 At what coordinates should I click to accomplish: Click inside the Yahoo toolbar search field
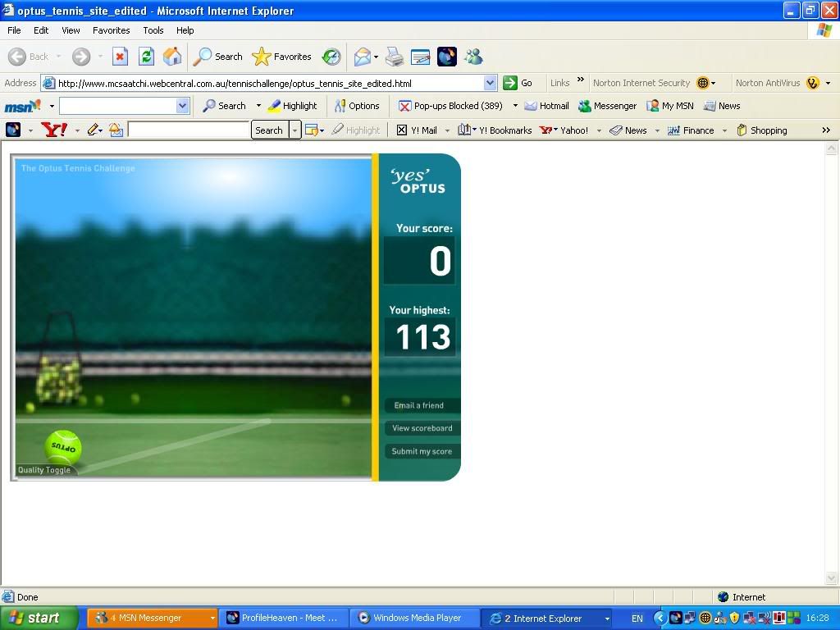pos(188,130)
